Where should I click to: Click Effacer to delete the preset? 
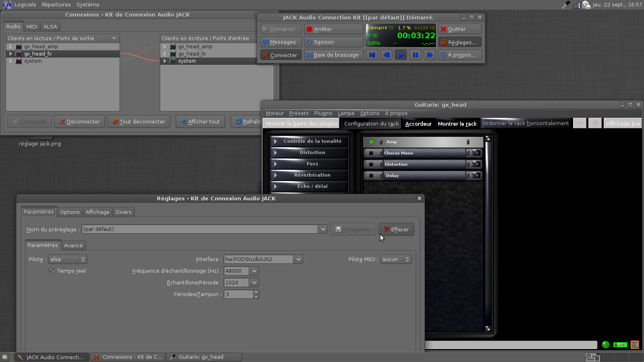point(396,229)
